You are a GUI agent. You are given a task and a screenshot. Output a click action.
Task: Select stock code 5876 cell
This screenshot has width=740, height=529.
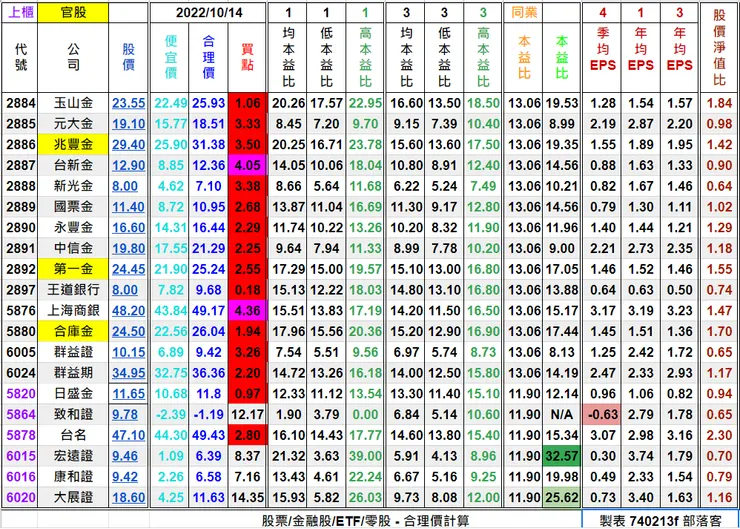[x=20, y=311]
